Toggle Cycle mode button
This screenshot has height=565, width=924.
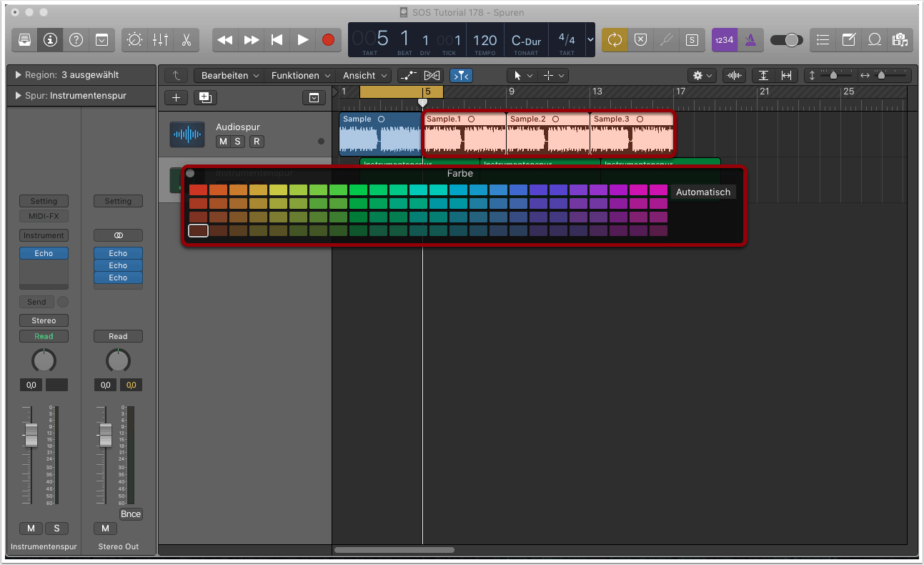615,40
